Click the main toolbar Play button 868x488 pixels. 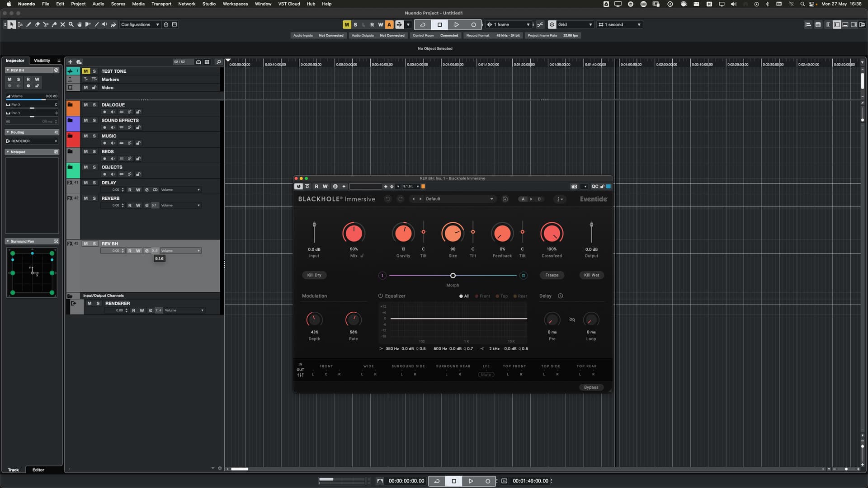click(456, 24)
